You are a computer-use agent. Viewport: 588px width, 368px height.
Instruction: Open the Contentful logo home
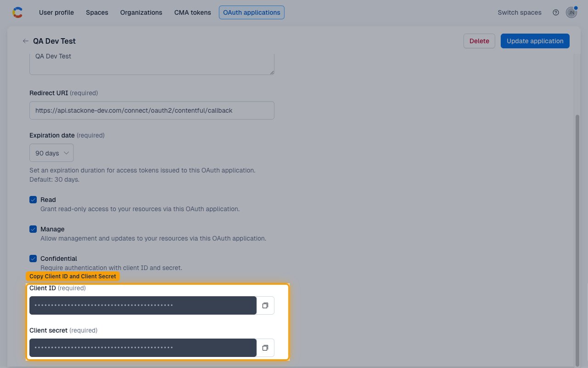tap(17, 12)
